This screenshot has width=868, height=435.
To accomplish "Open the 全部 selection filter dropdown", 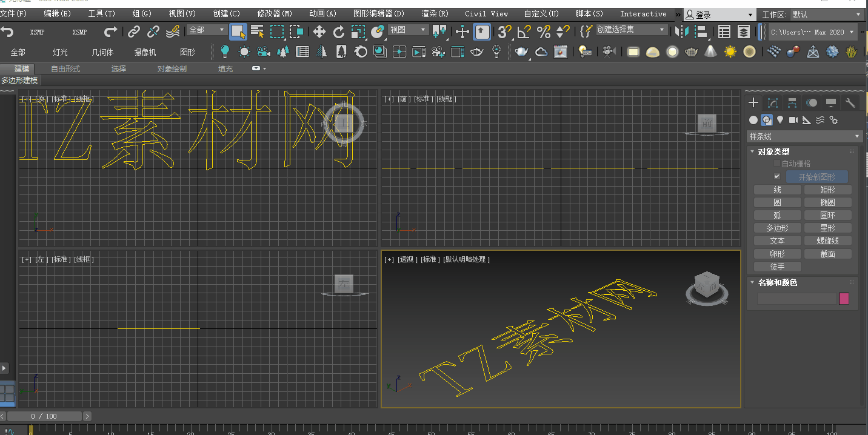I will point(207,30).
